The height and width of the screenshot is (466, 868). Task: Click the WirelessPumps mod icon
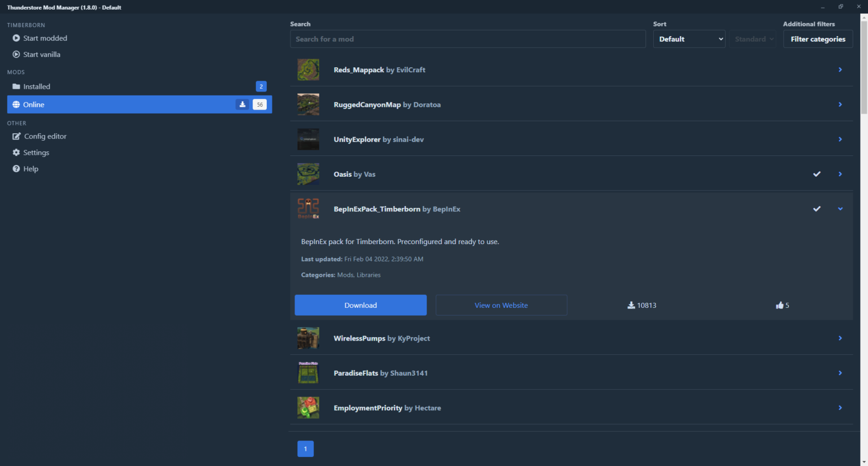308,338
